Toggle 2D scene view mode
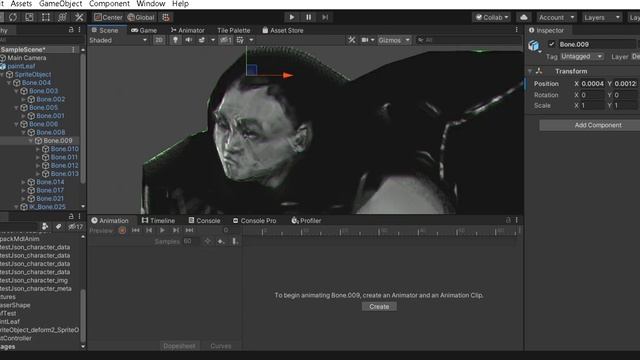The image size is (640, 360). point(159,40)
